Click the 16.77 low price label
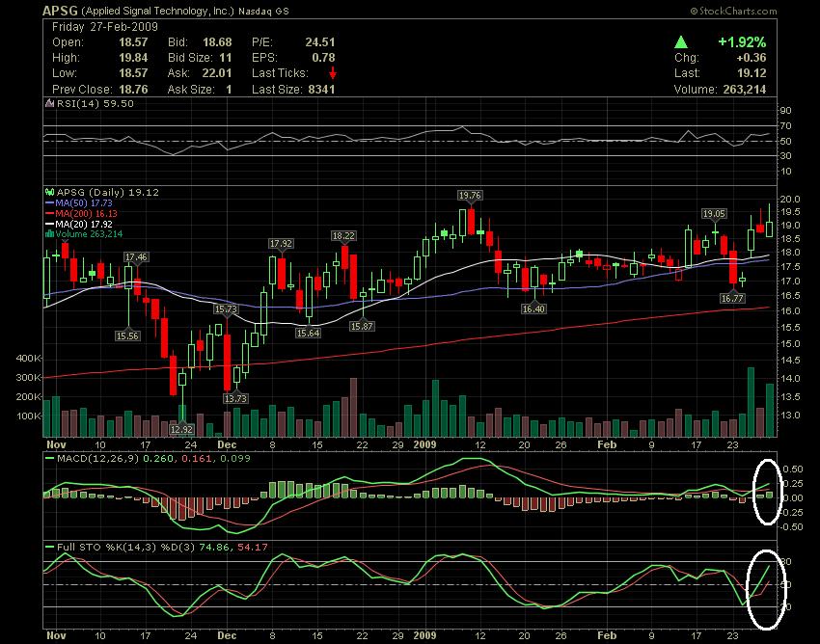 (x=731, y=299)
